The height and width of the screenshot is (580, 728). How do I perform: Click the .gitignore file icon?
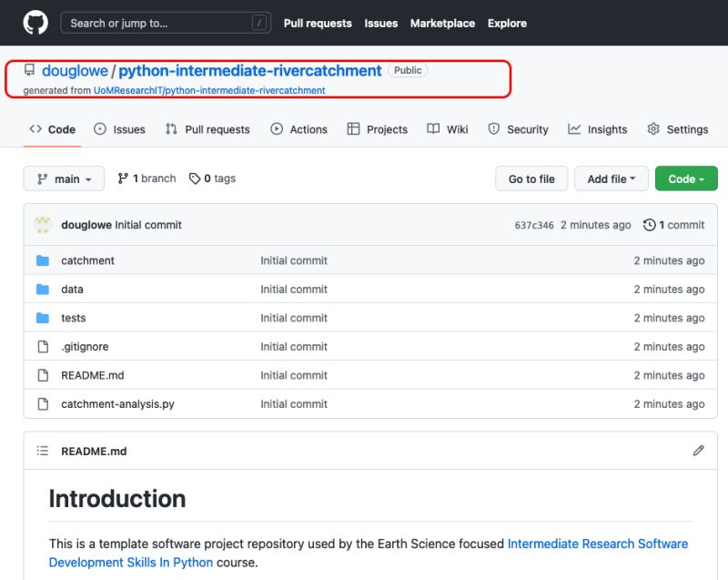pyautogui.click(x=42, y=347)
